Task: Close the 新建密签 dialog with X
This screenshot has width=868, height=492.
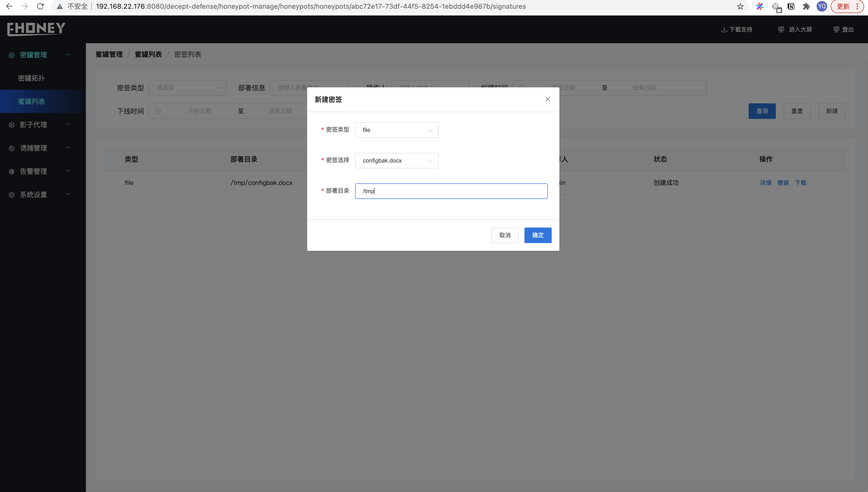Action: coord(548,99)
